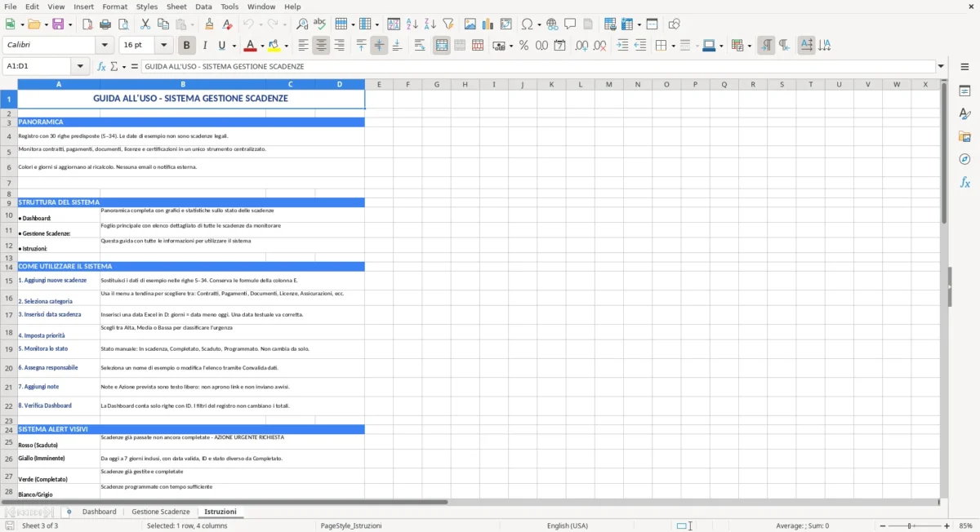Click zoom in plus button
Image resolution: width=980 pixels, height=532 pixels.
tap(947, 525)
